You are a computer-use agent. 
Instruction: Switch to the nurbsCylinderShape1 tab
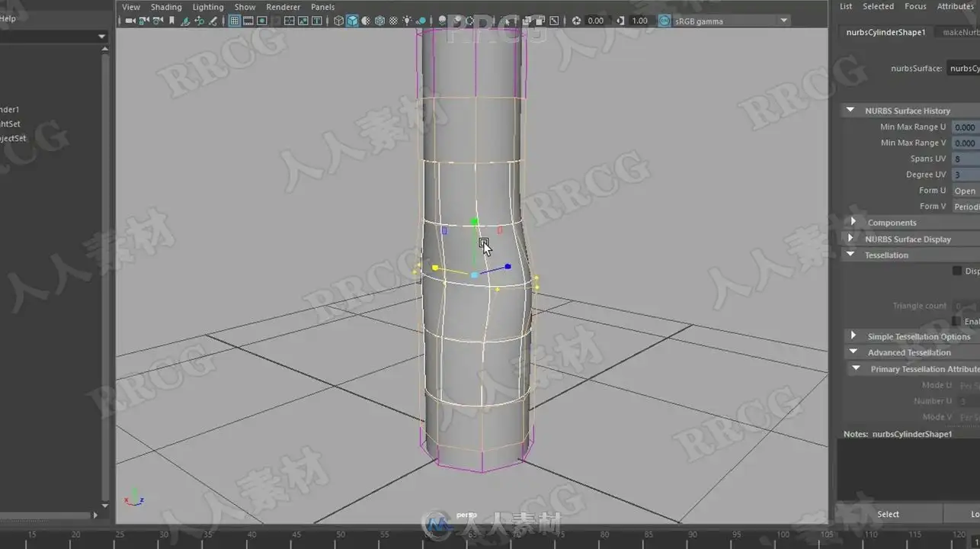[x=886, y=32]
